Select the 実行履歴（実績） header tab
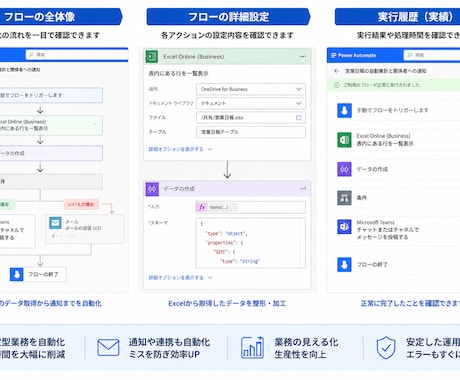460x380 pixels. click(x=397, y=17)
